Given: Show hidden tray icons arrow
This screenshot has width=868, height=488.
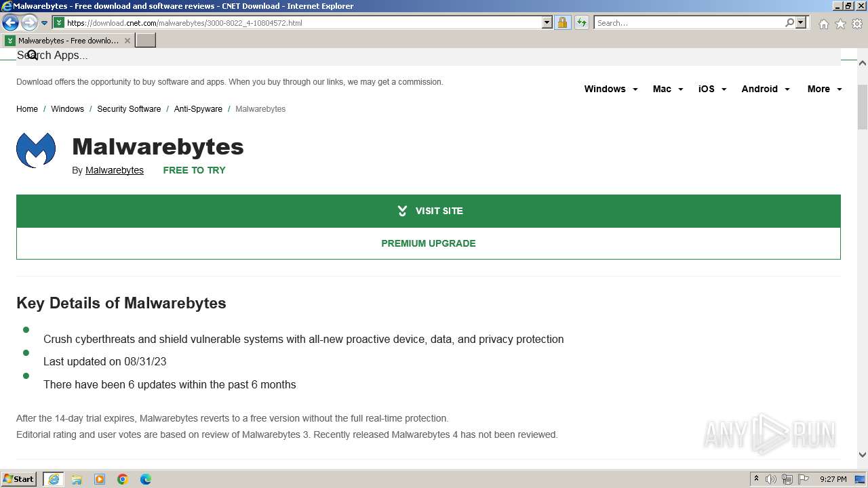Looking at the screenshot, I should (756, 479).
